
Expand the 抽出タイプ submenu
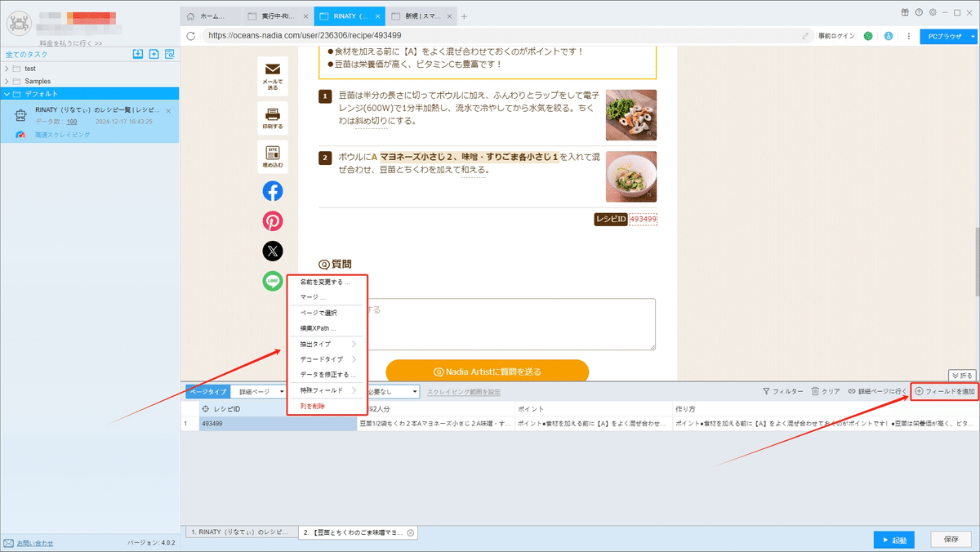pos(329,344)
